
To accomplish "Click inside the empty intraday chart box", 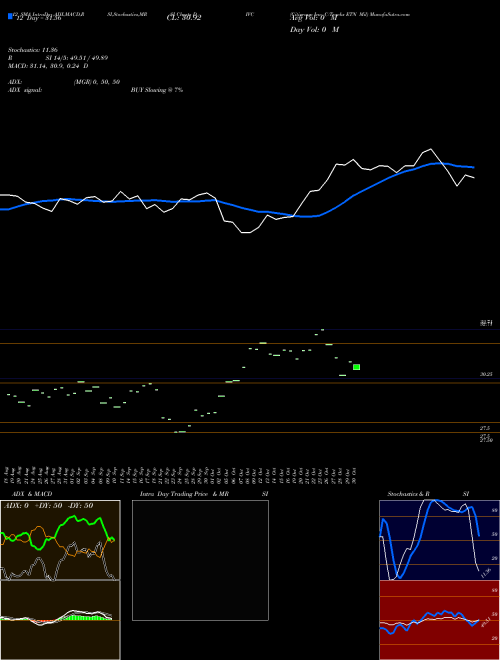I will tap(200, 560).
